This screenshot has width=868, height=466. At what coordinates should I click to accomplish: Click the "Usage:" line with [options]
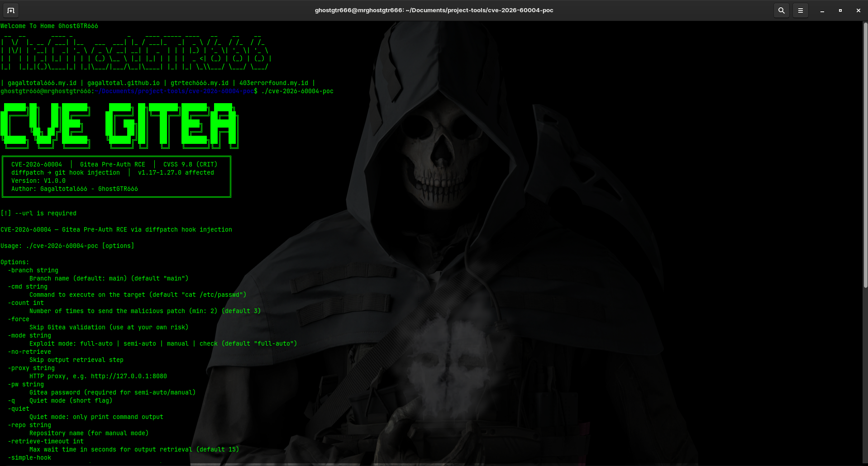[x=67, y=246]
